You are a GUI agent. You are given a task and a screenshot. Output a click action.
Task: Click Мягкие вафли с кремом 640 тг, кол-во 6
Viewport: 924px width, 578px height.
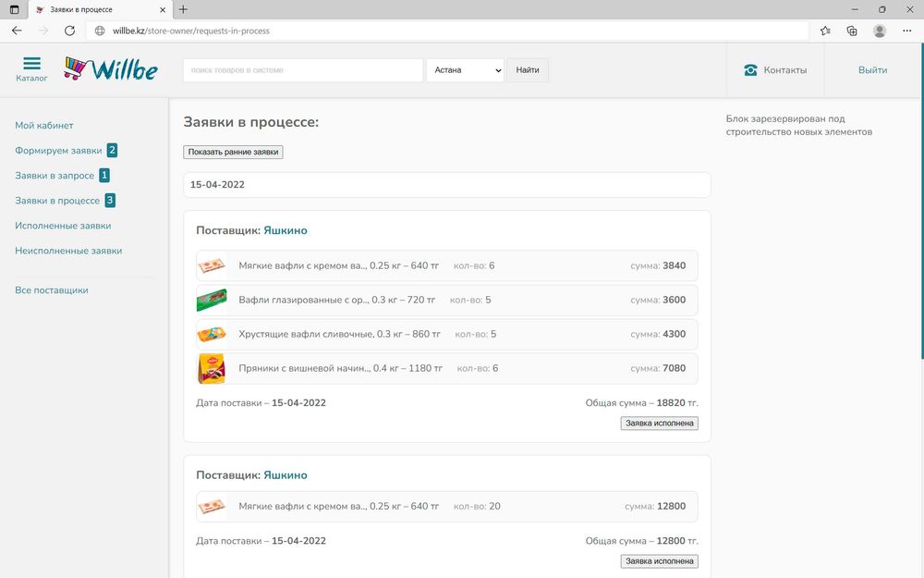point(338,266)
